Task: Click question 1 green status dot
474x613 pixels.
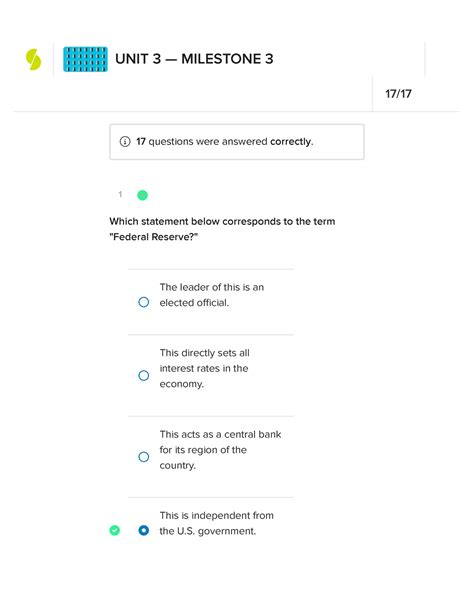Action: (142, 195)
